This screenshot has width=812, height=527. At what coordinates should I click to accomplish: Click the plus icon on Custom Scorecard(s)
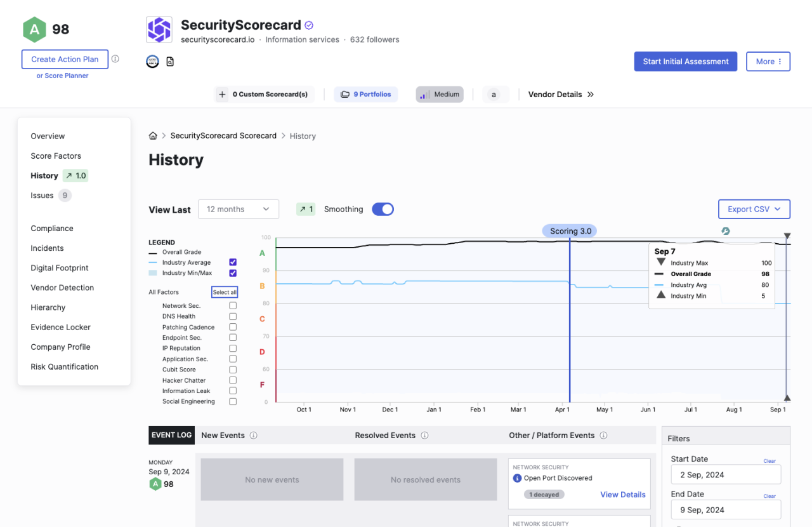coord(222,94)
